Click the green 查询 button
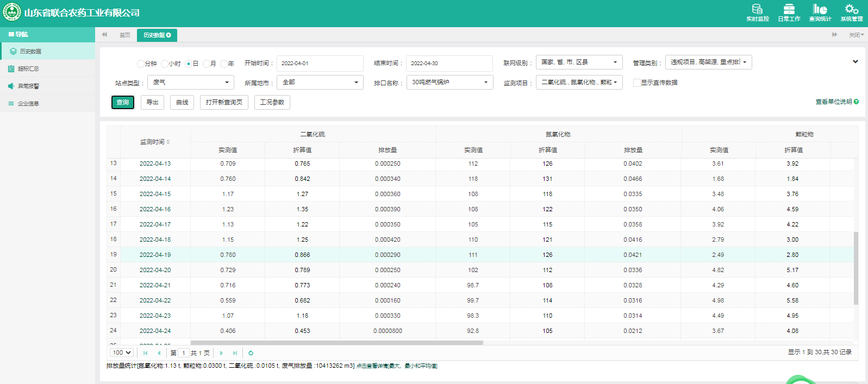Image resolution: width=868 pixels, height=384 pixels. [x=123, y=102]
